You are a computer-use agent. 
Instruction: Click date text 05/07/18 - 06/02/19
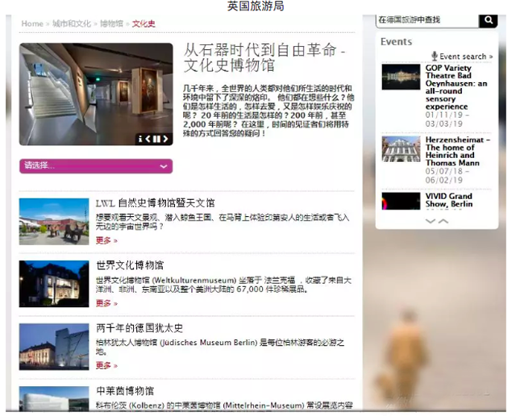(447, 176)
